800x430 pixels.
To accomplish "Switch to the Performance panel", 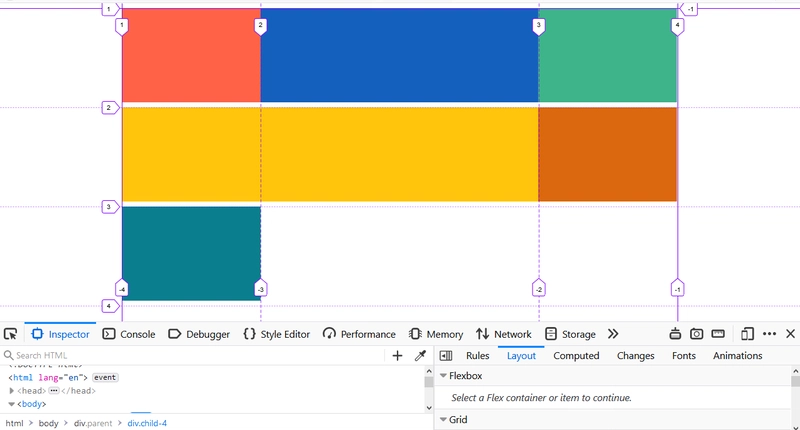I will (359, 334).
